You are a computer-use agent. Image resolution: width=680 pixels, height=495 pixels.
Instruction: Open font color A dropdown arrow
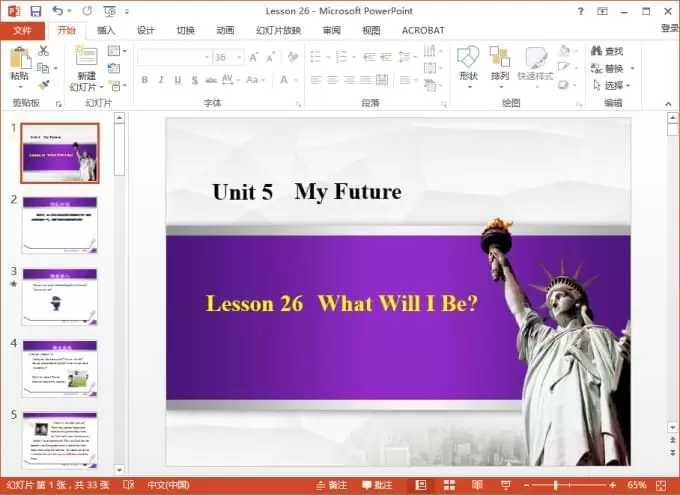(297, 80)
